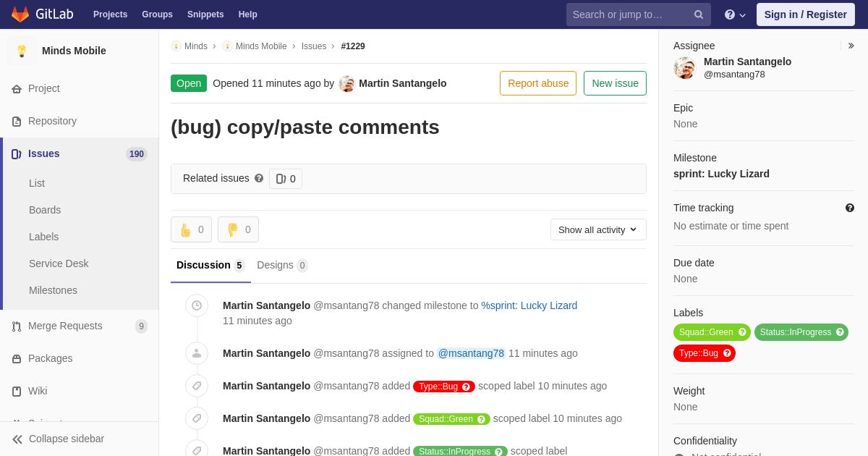Collapse right sidebar with double-arrow icon

tap(851, 46)
